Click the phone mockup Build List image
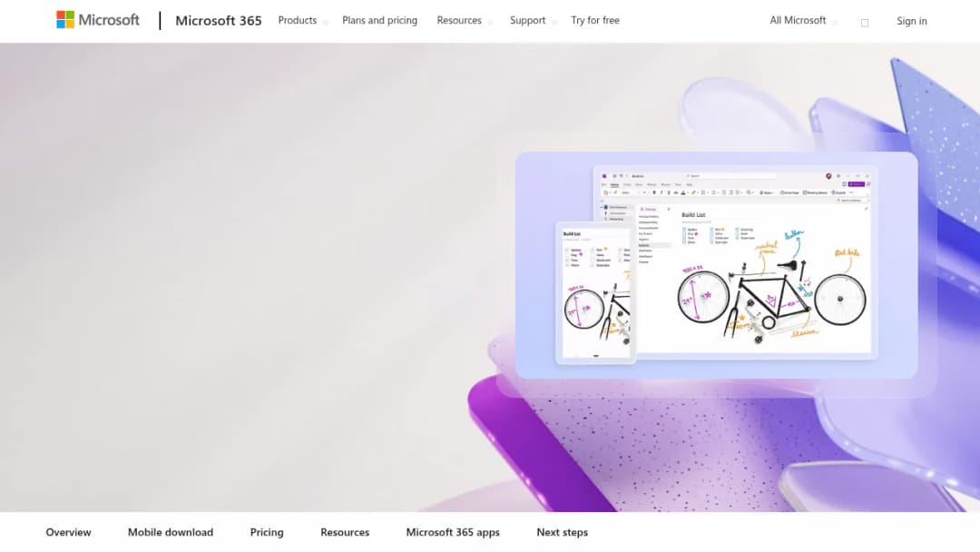980x552 pixels. (595, 292)
